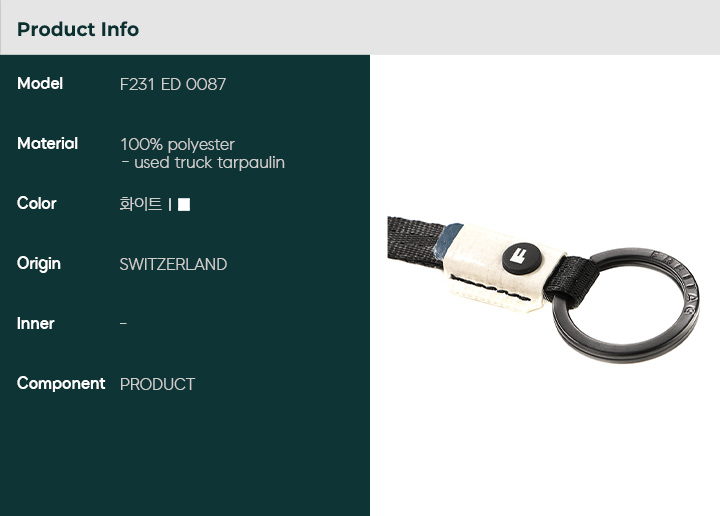The height and width of the screenshot is (516, 720).
Task: Click the Component label
Action: [61, 383]
